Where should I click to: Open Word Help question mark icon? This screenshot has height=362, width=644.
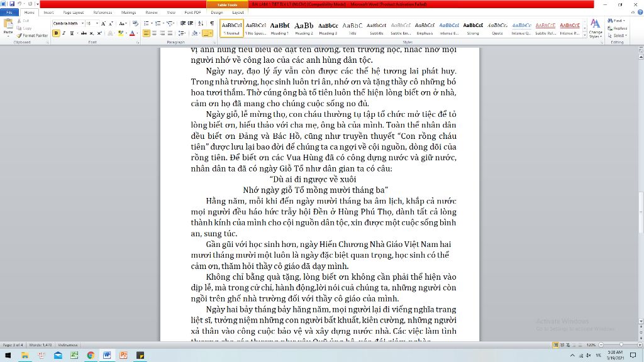[x=640, y=13]
